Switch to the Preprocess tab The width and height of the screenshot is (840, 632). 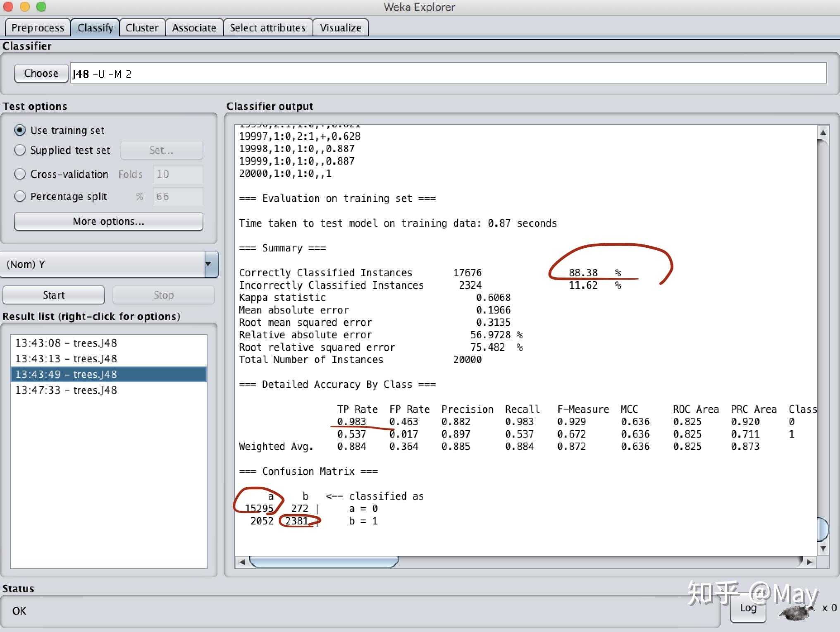coord(38,28)
